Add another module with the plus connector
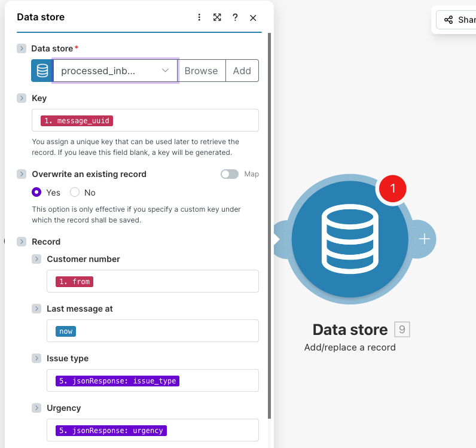 click(x=425, y=239)
